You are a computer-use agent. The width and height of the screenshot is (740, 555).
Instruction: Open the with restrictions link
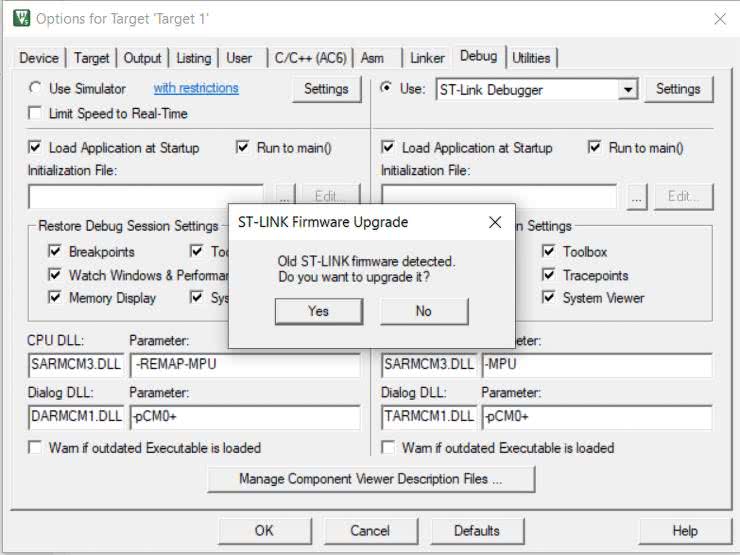pyautogui.click(x=196, y=88)
